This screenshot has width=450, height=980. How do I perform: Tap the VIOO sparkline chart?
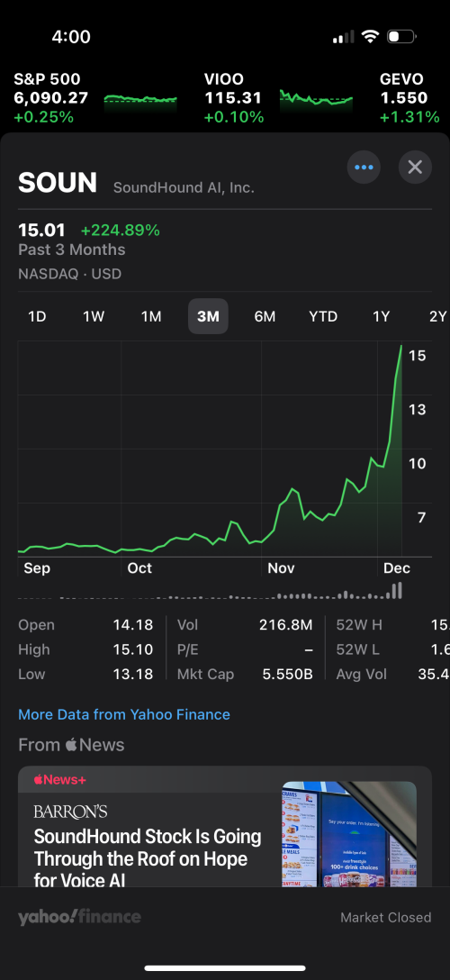(x=316, y=99)
